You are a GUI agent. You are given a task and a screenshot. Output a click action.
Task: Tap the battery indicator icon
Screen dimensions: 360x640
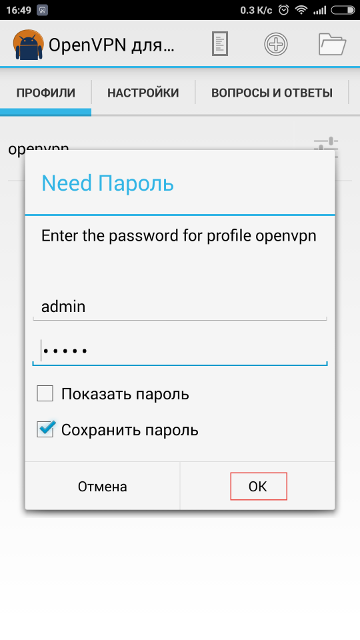[343, 10]
